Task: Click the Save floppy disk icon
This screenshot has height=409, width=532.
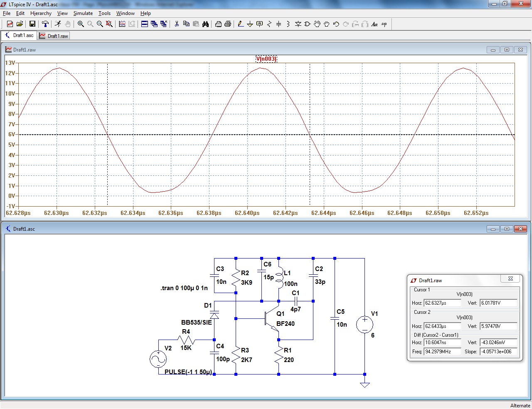Action: pyautogui.click(x=32, y=24)
